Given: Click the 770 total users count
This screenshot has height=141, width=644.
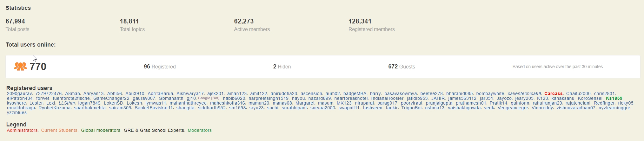Looking at the screenshot, I should pos(38,67).
